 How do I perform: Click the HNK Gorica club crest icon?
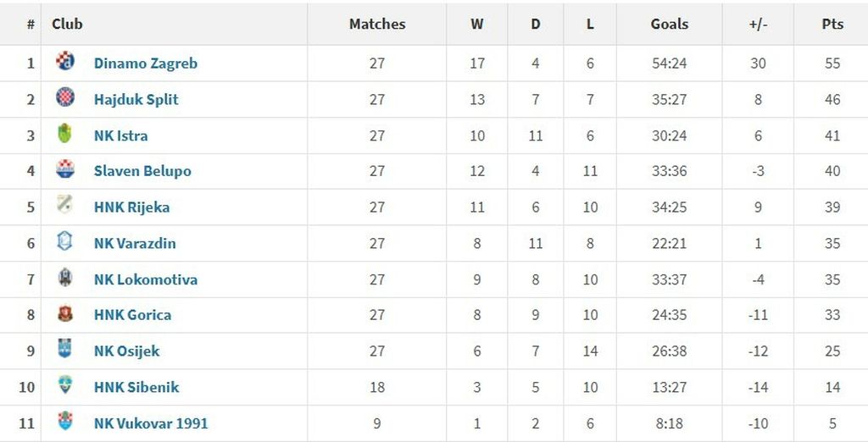65,314
